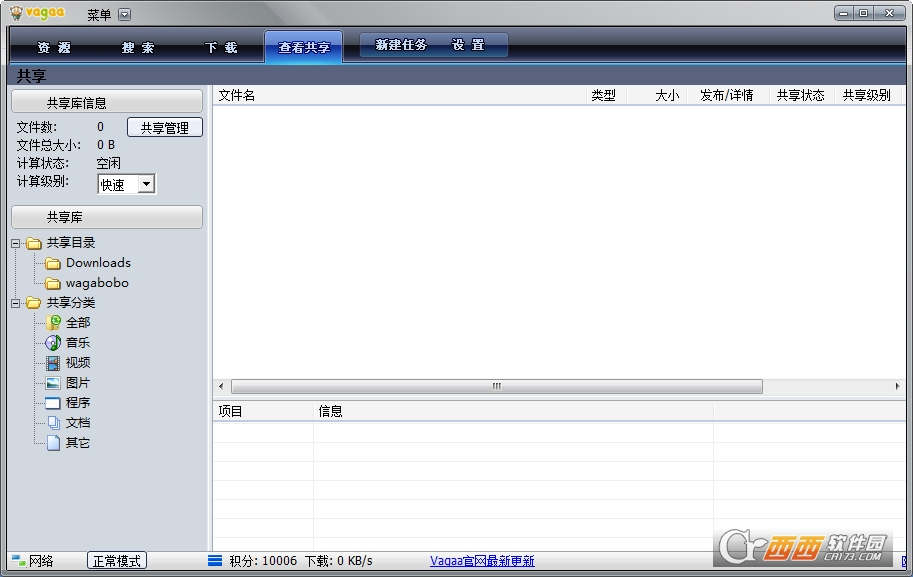
Task: Switch to the 资源 tab
Action: tap(54, 48)
